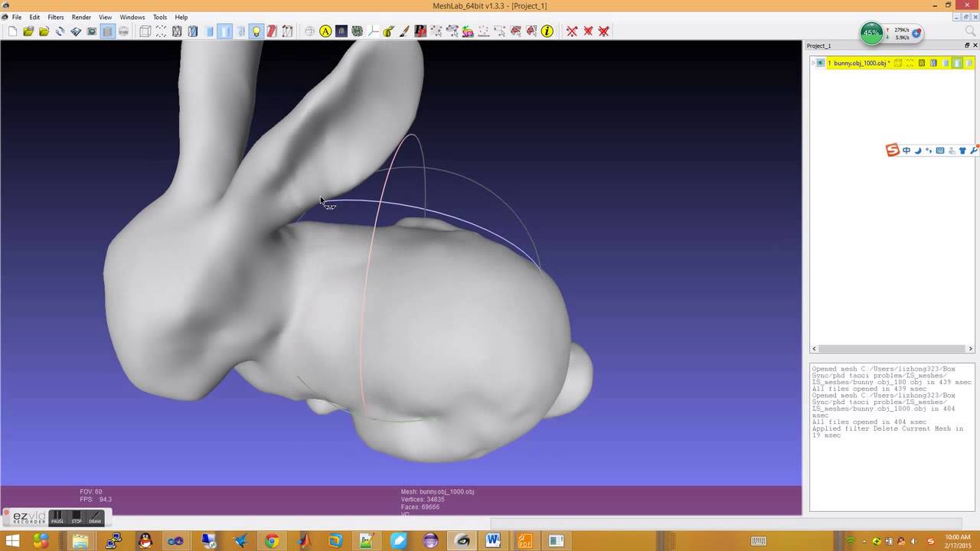The width and height of the screenshot is (980, 551).
Task: Click the yellow circled A icon
Action: coord(325,31)
